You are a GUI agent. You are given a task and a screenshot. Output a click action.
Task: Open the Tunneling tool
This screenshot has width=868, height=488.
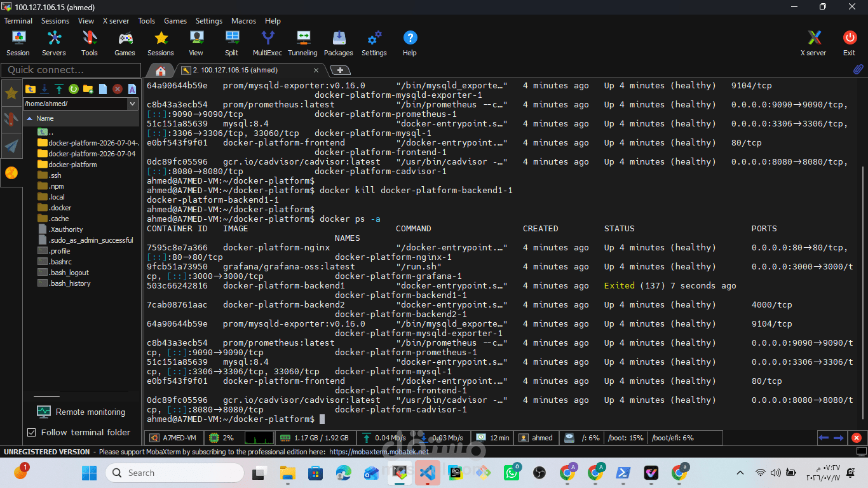pyautogui.click(x=302, y=43)
